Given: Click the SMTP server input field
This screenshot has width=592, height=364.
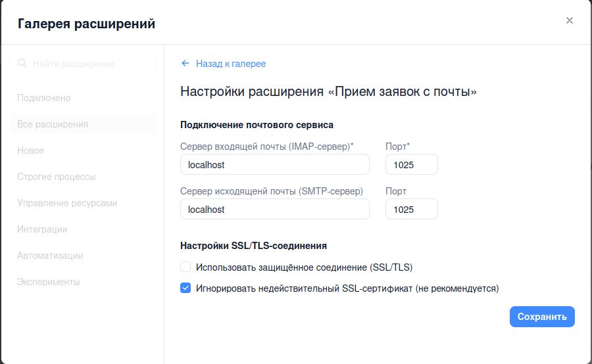Looking at the screenshot, I should click(274, 210).
